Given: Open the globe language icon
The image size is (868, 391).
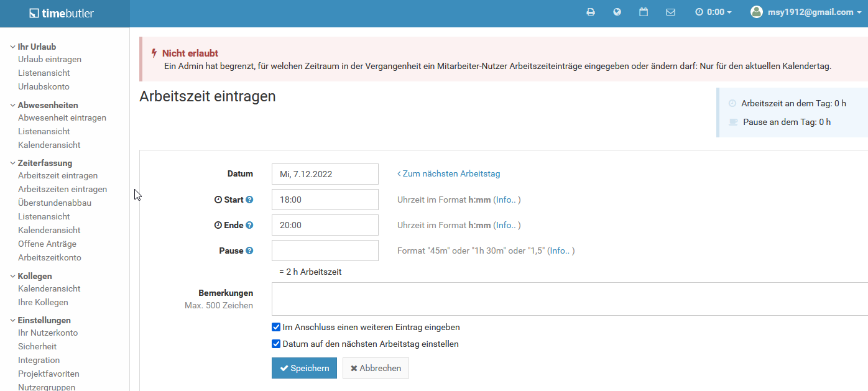Looking at the screenshot, I should [x=617, y=12].
